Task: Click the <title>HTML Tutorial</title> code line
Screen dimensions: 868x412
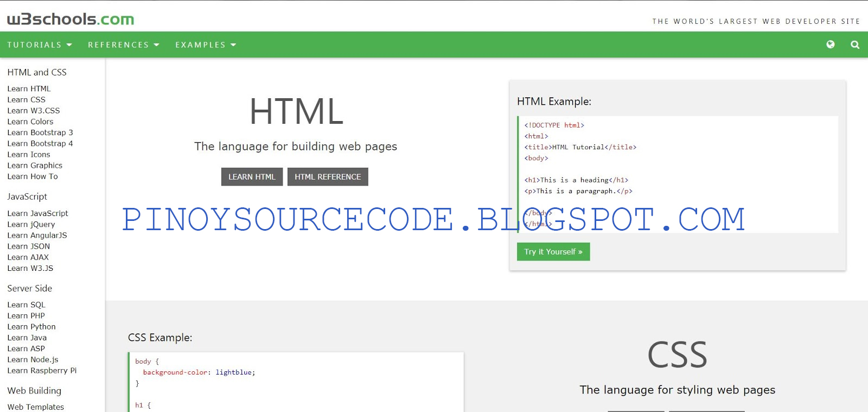Action: coord(580,147)
